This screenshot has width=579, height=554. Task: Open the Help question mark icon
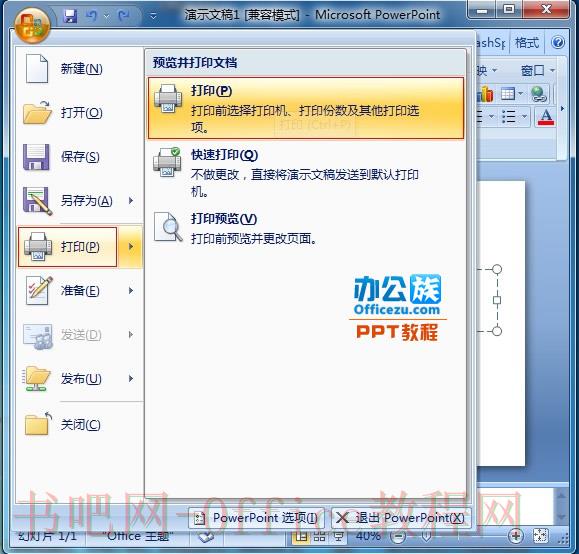click(558, 42)
